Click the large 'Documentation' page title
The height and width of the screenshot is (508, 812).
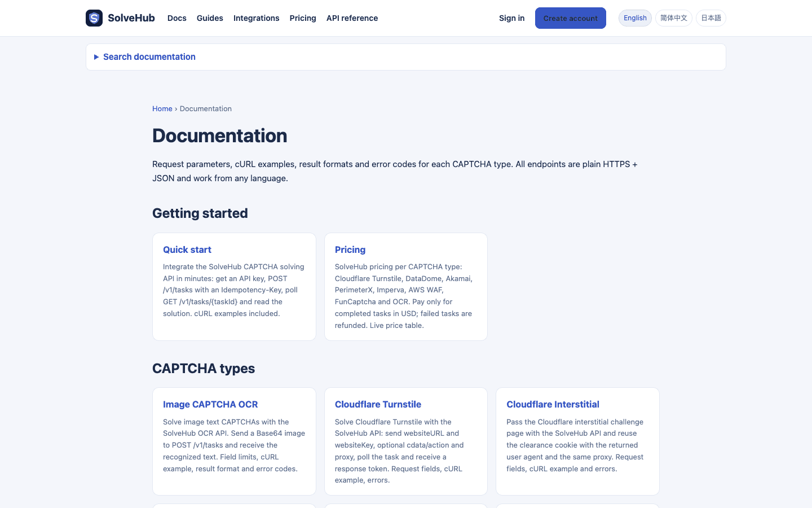click(x=220, y=135)
